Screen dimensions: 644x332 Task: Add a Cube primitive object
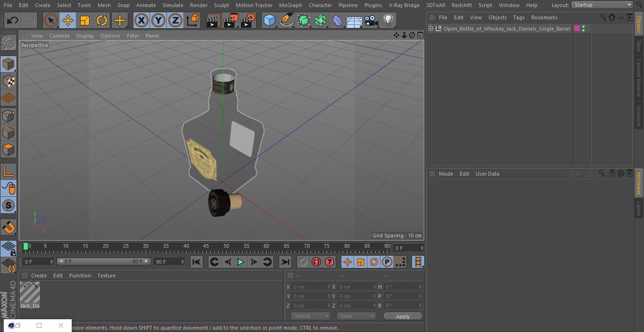269,20
